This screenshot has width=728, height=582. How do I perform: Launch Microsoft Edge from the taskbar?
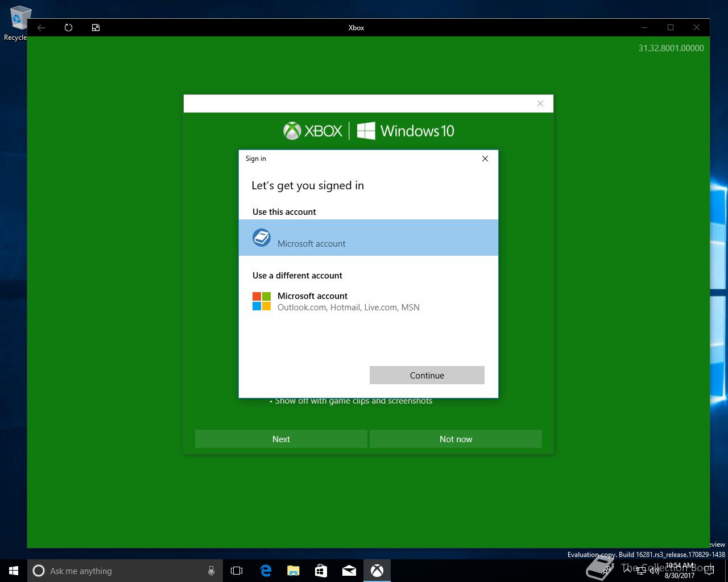(x=266, y=571)
